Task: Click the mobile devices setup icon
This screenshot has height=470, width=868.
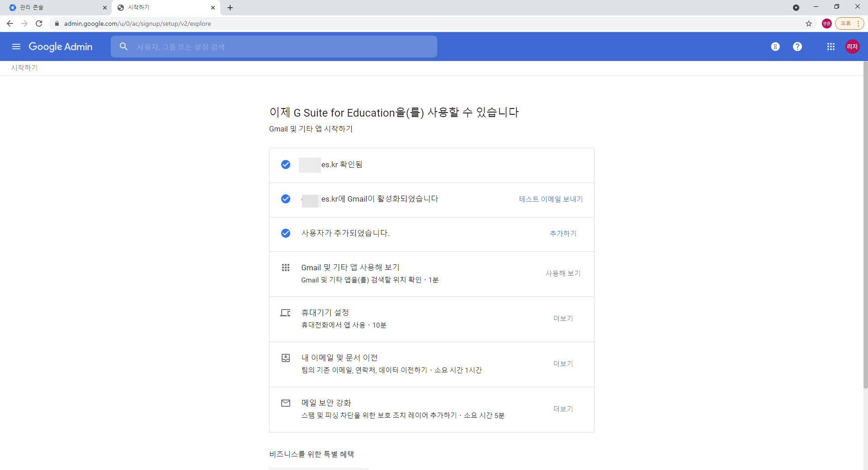Action: [x=286, y=313]
